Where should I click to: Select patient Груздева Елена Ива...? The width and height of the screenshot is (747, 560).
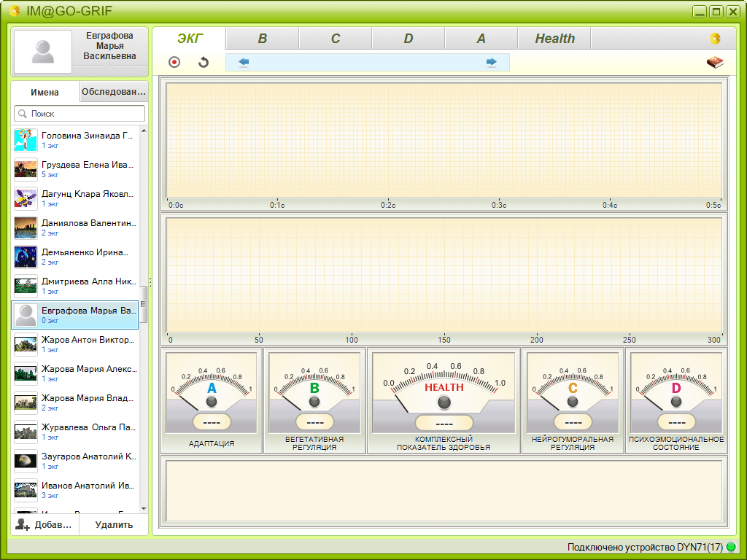pyautogui.click(x=75, y=169)
